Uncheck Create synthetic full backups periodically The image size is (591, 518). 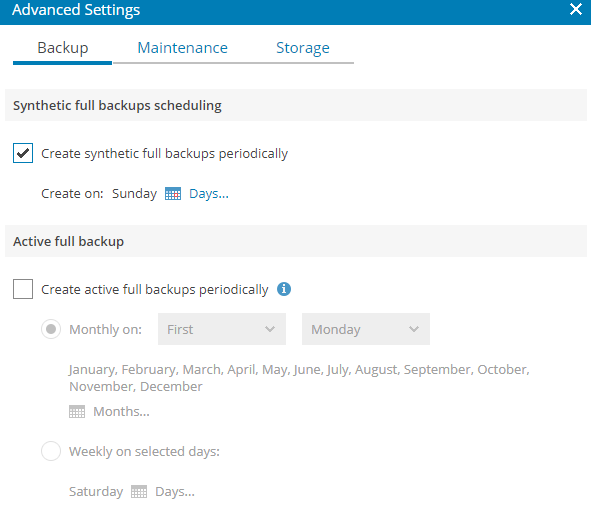[x=23, y=153]
